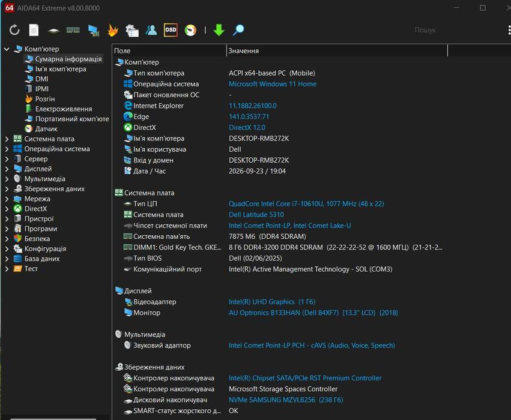The image size is (511, 420).
Task: Open the DirectX 12.0 link
Action: 247,128
